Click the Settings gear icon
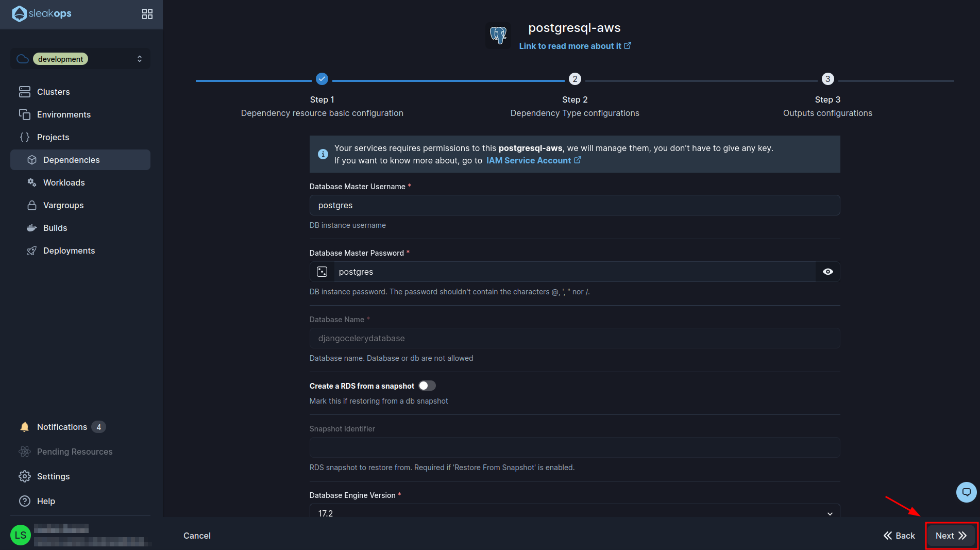This screenshot has width=980, height=550. click(x=25, y=476)
